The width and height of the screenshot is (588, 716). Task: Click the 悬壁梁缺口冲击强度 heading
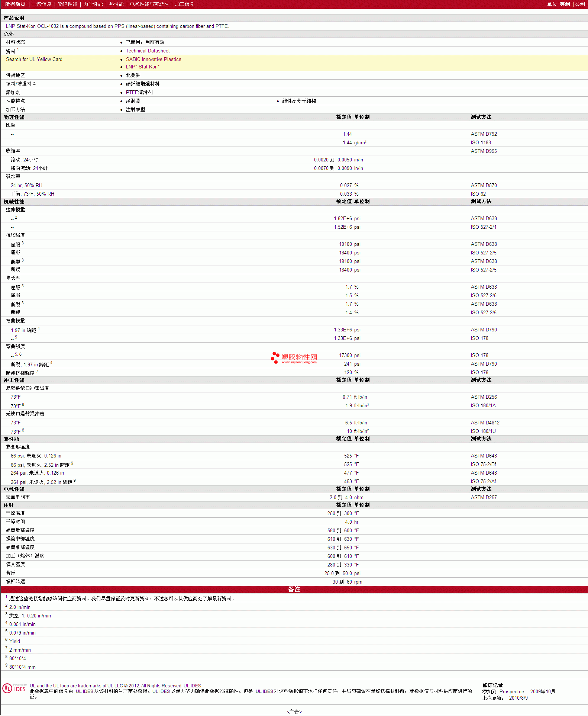click(28, 388)
